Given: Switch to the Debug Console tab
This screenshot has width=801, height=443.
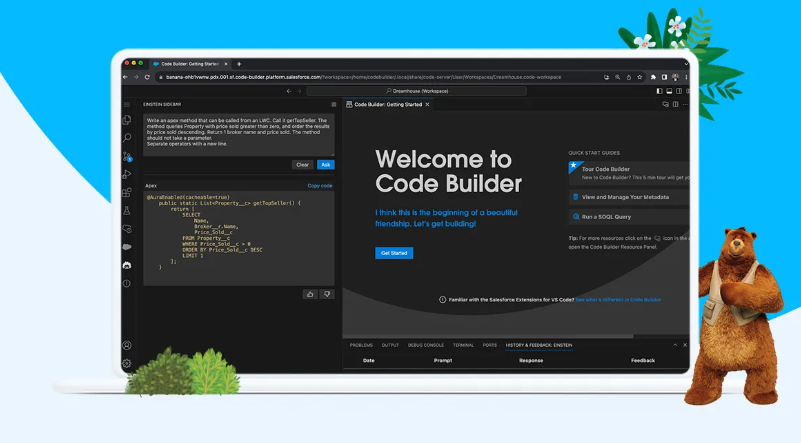Looking at the screenshot, I should coord(426,345).
